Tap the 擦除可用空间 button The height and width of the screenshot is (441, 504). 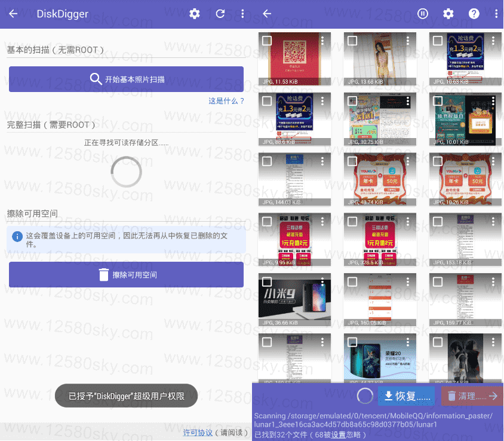[126, 275]
